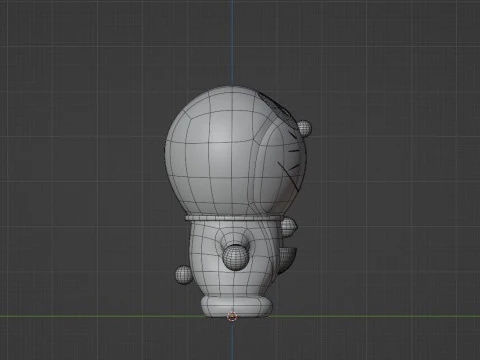
Task: Select the flattened foot at the base
Action: click(237, 307)
